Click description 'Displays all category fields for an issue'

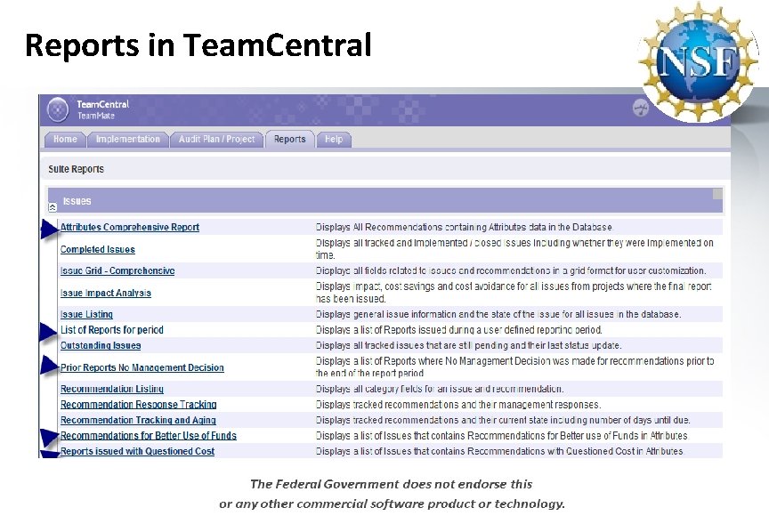(x=440, y=389)
